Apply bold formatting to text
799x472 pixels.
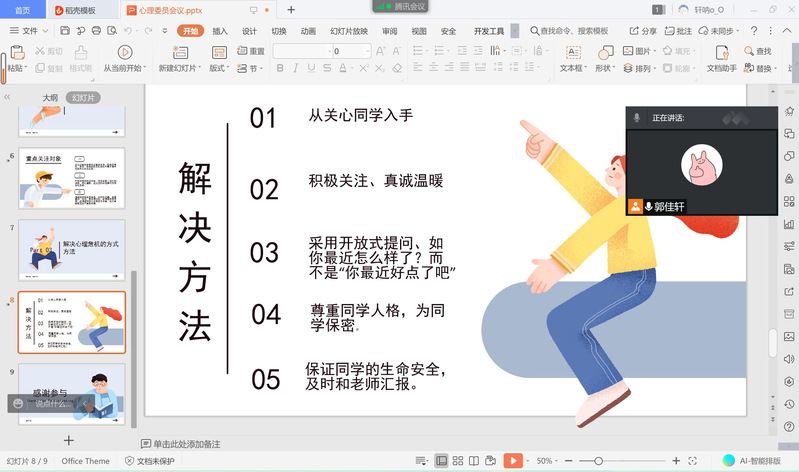point(280,69)
